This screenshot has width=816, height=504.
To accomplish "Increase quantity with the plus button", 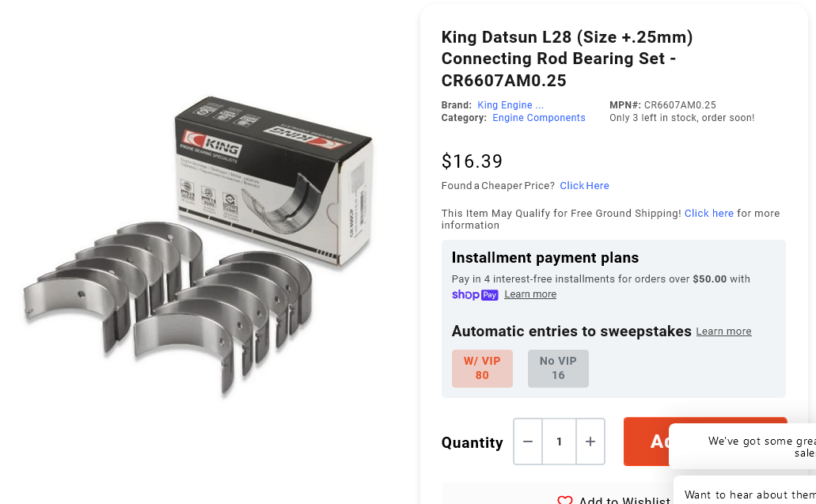I will (x=590, y=441).
